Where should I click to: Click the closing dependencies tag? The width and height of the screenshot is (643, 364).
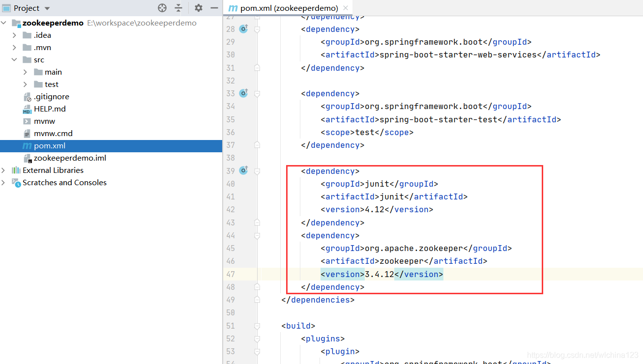318,300
